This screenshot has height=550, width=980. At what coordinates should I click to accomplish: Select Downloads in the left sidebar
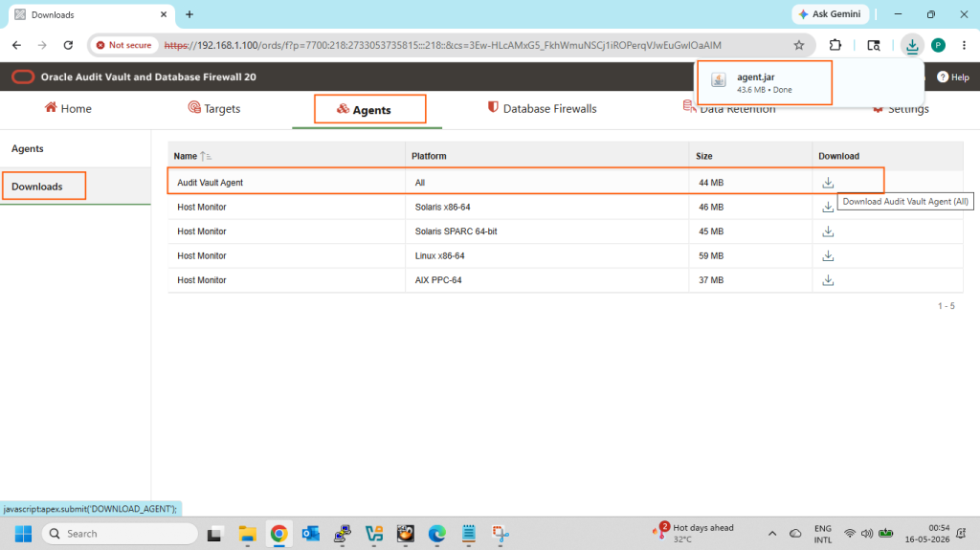37,187
